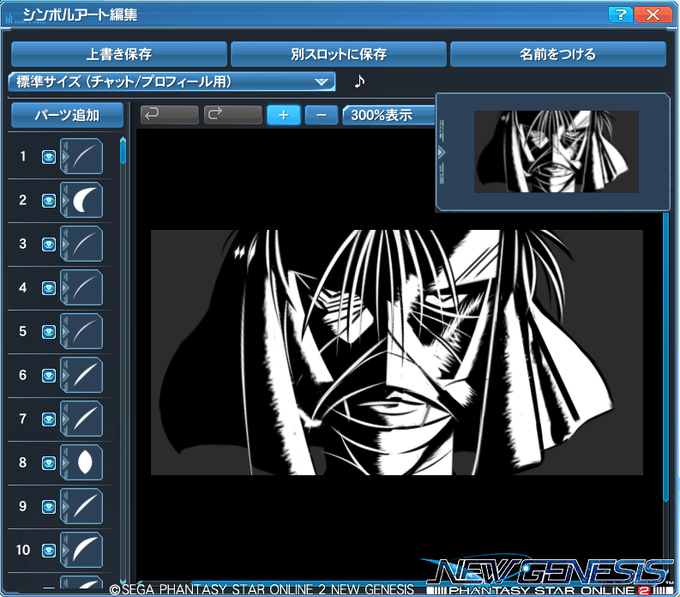
Task: Toggle visibility of layer 2
Action: pyautogui.click(x=49, y=201)
